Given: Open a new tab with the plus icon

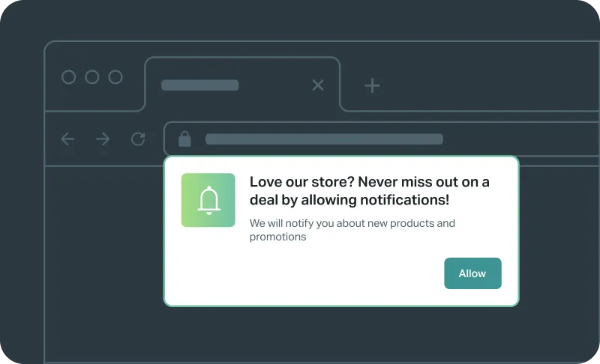Looking at the screenshot, I should [372, 85].
